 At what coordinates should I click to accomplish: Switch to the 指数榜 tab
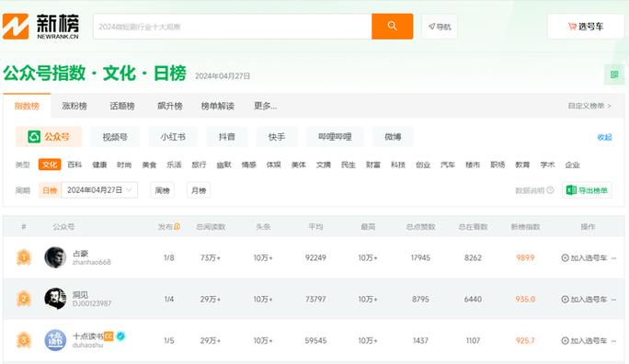point(27,106)
